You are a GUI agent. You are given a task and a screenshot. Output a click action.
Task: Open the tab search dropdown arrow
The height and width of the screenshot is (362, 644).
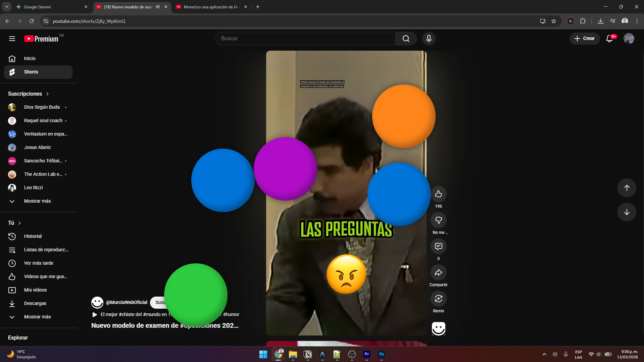[7, 7]
